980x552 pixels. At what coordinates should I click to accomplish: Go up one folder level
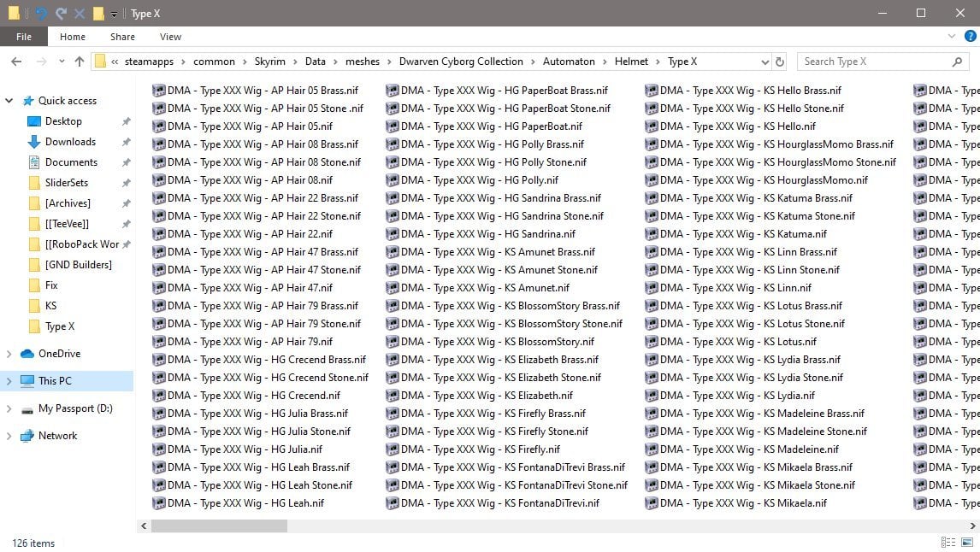click(x=80, y=62)
